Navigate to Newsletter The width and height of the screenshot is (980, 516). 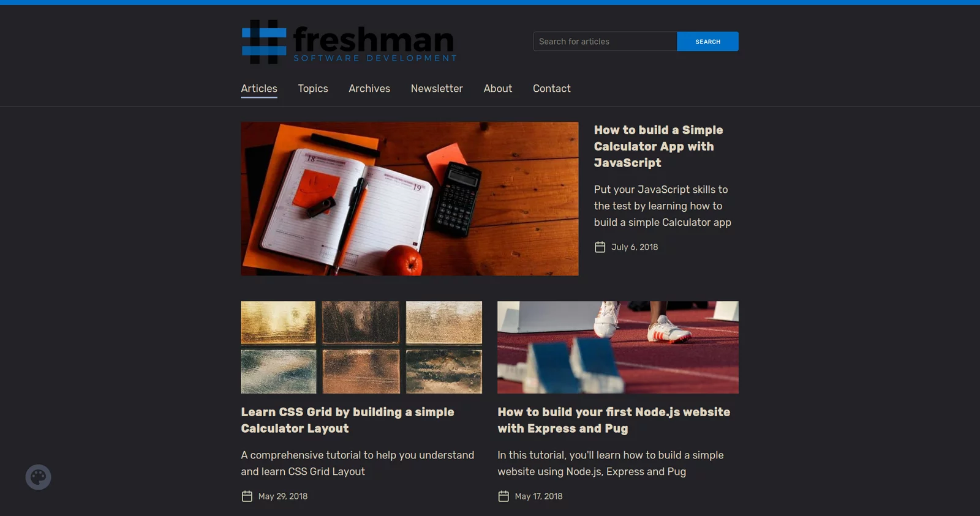coord(437,89)
